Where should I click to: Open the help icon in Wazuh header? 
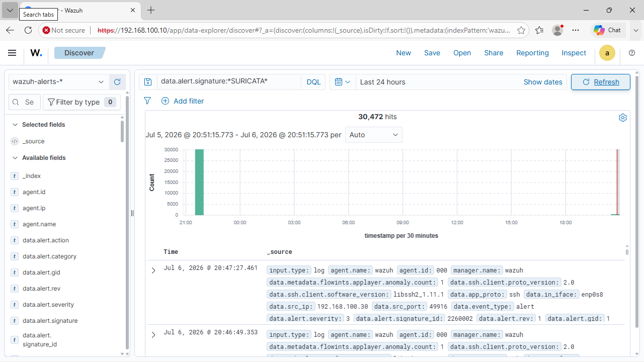(x=632, y=53)
